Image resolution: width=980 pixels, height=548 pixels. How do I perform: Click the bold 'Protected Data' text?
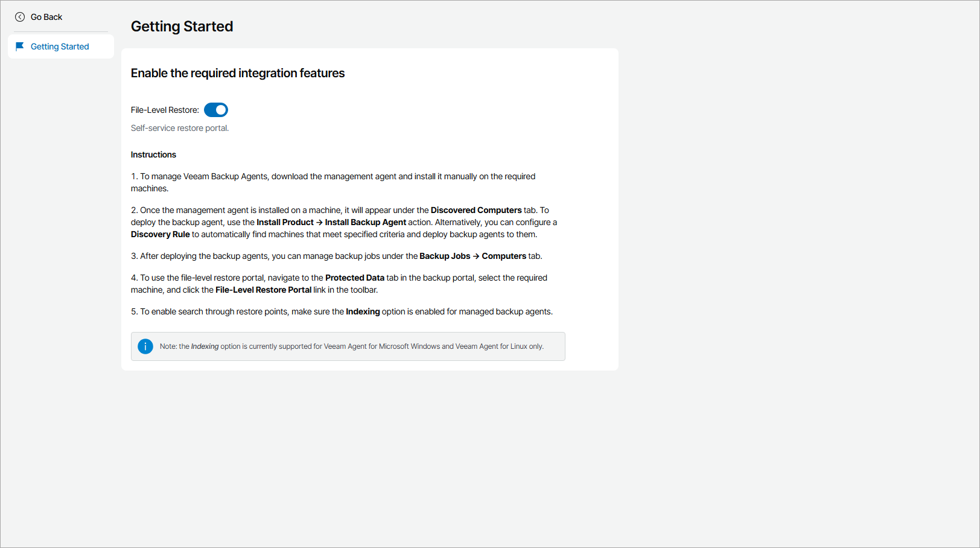(x=355, y=278)
